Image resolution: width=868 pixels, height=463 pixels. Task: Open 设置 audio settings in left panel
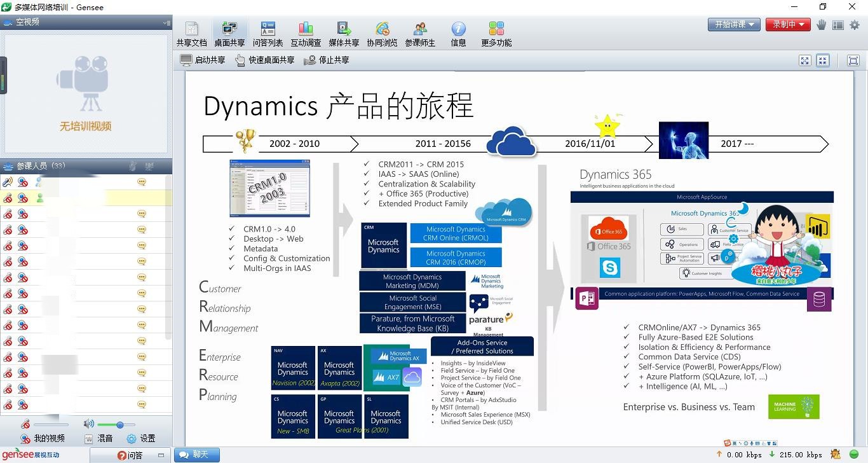click(141, 438)
